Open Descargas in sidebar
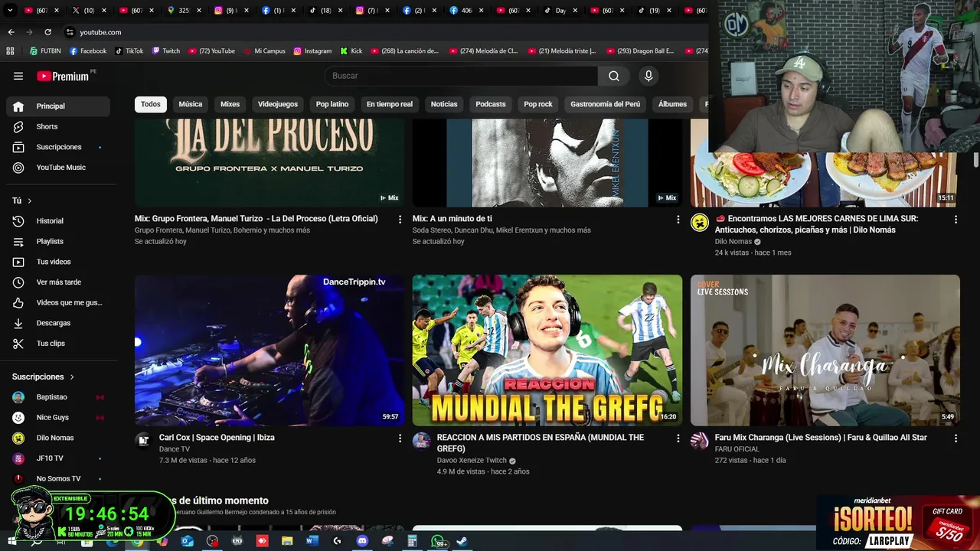 tap(58, 323)
